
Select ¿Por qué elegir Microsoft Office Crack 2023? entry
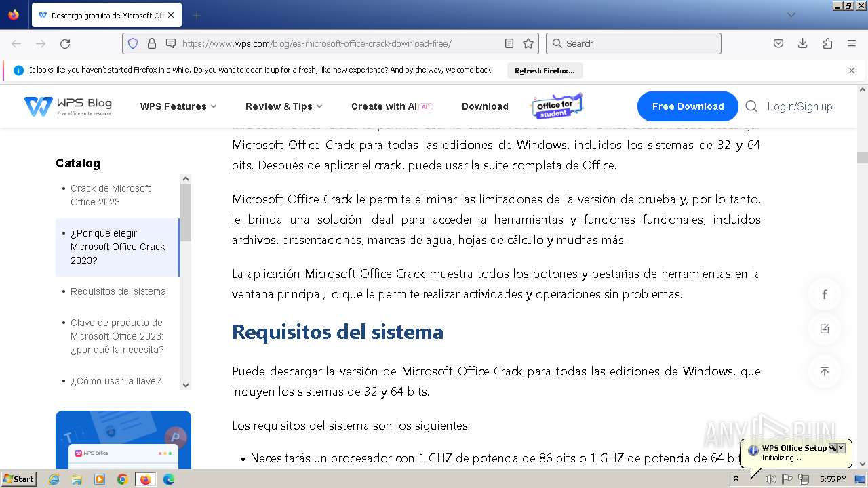[117, 247]
